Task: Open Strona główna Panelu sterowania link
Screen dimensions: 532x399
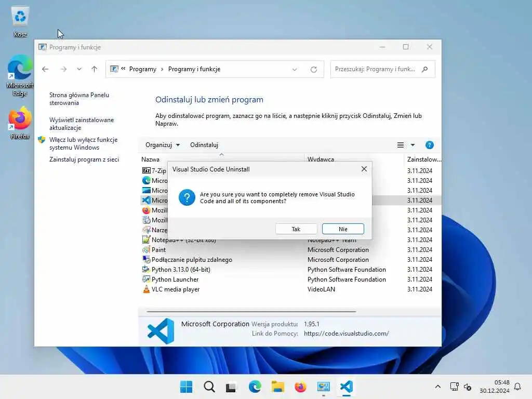Action: (79, 99)
